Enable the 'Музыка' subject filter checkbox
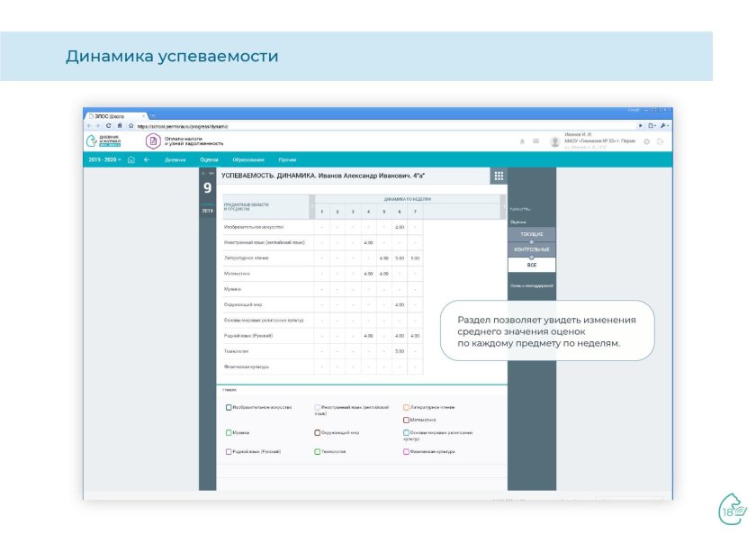This screenshot has height=534, width=756. coord(228,431)
